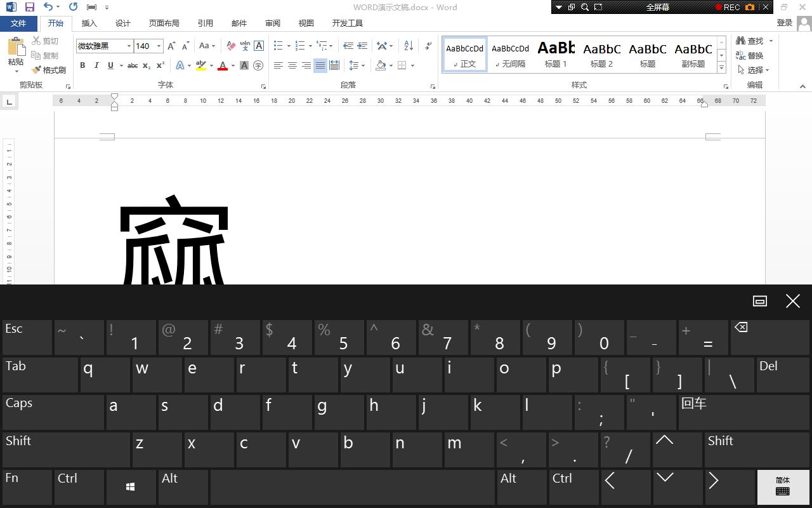This screenshot has width=812, height=508.
Task: Click the sort (AZ) icon in Paragraph group
Action: point(408,45)
